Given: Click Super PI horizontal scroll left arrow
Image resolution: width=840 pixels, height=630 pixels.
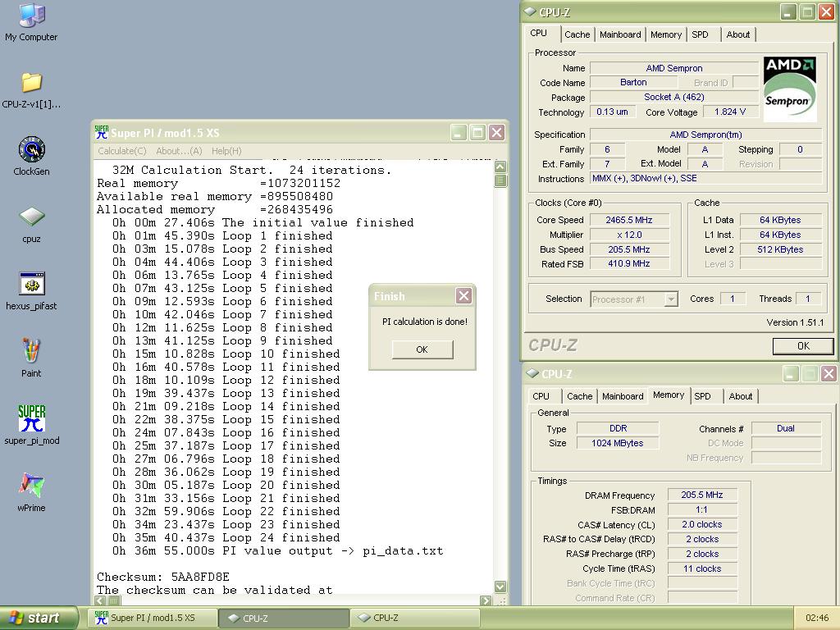Looking at the screenshot, I should [x=100, y=600].
